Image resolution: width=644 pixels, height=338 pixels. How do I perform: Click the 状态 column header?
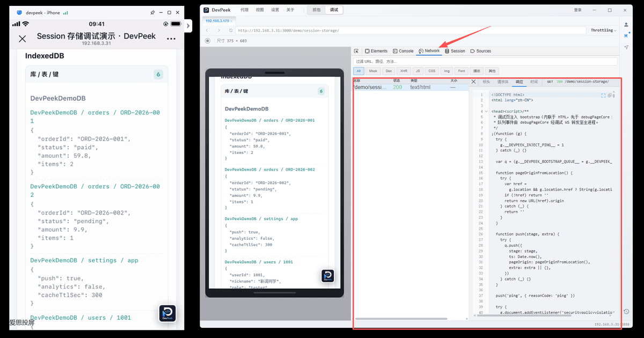397,80
